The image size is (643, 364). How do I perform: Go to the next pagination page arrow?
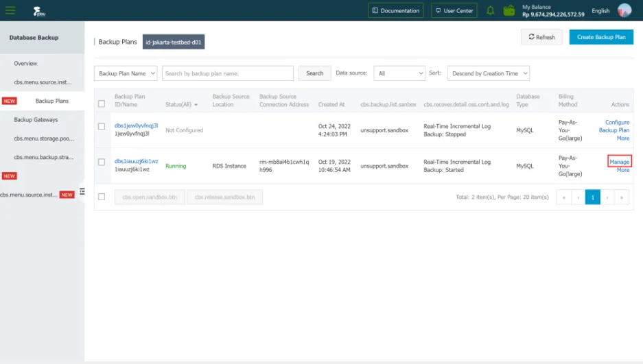click(607, 197)
